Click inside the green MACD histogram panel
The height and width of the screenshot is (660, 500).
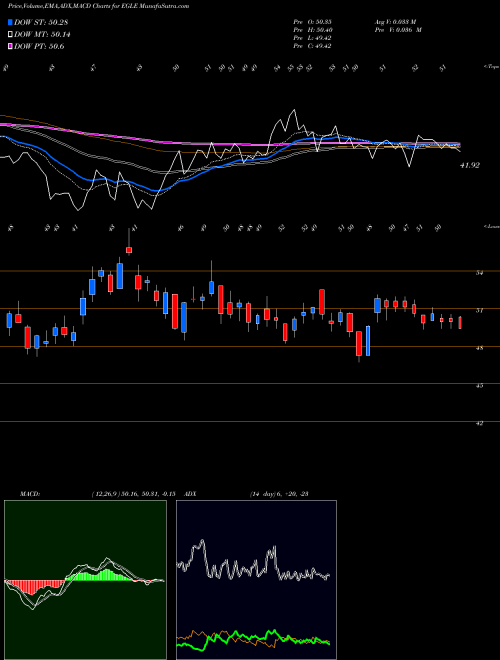point(85,580)
